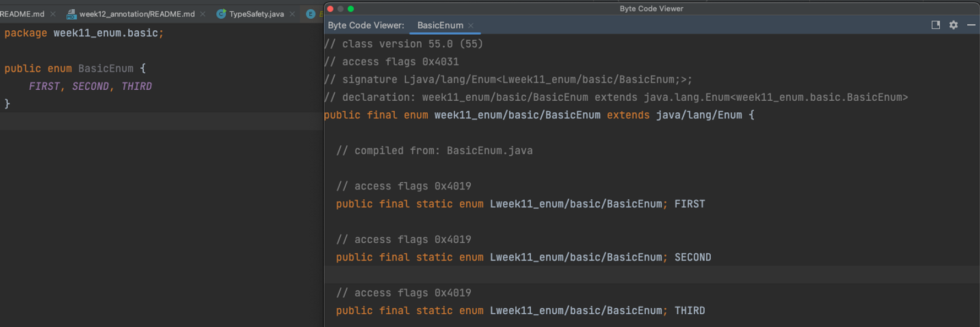
Task: Minimize the Byte Code Viewer window
Action: click(341, 9)
